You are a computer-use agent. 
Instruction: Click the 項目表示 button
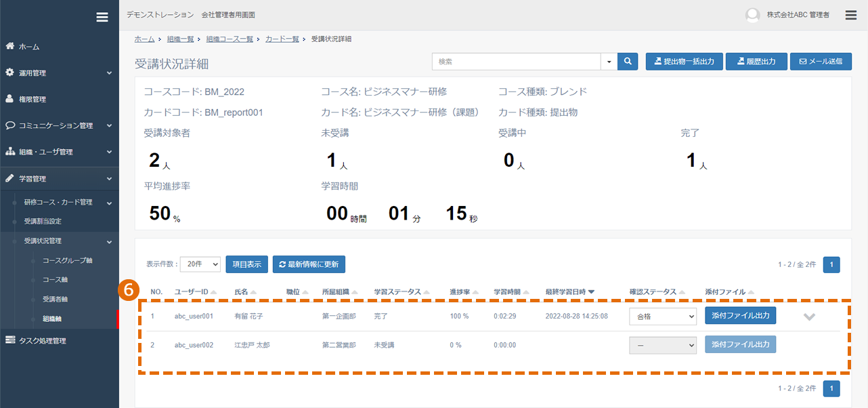point(247,264)
